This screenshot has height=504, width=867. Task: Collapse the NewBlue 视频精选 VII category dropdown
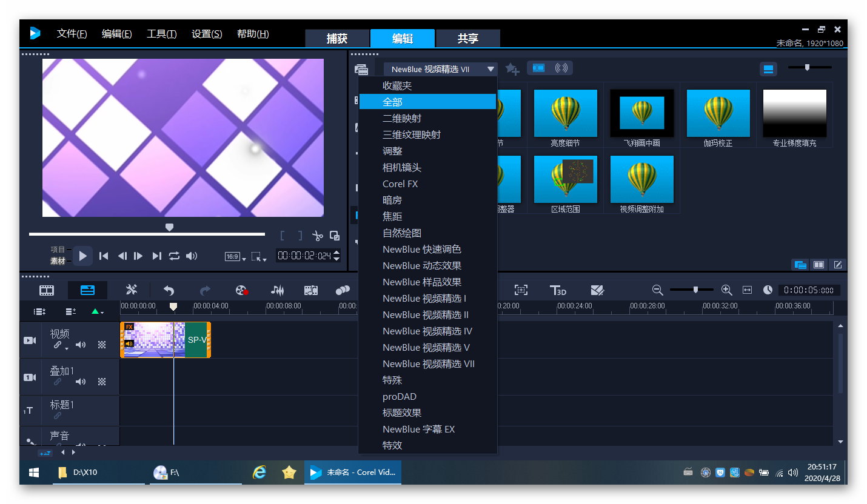point(490,69)
